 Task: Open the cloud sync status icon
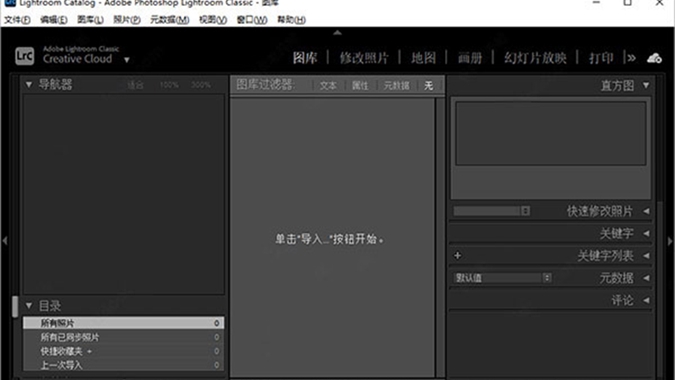pos(654,58)
